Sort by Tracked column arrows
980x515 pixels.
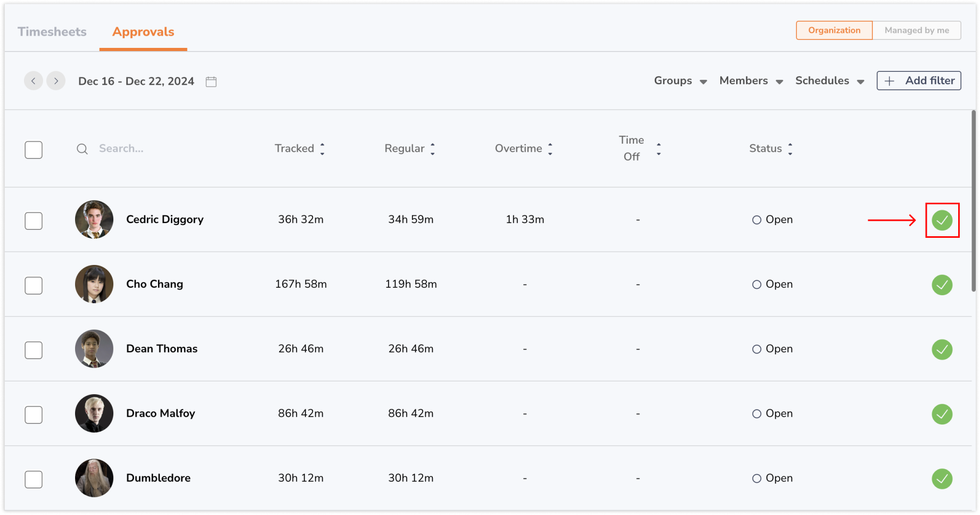tap(322, 149)
